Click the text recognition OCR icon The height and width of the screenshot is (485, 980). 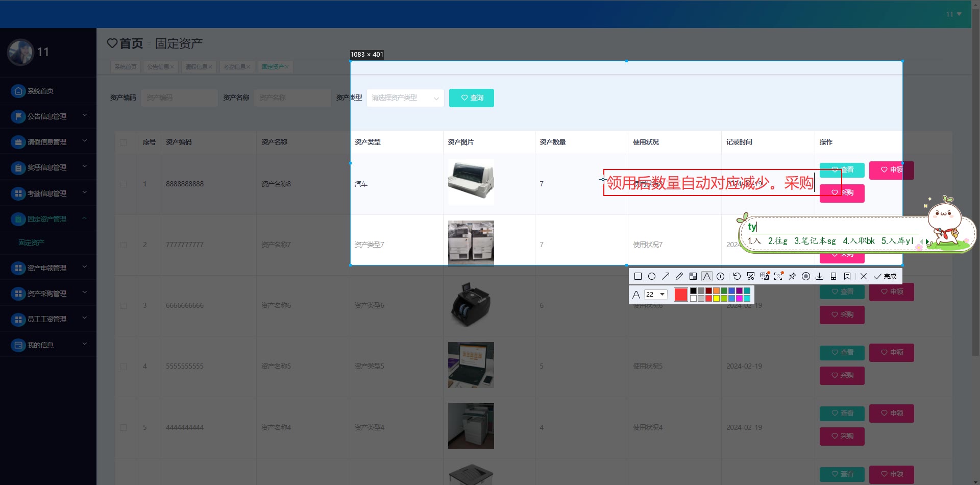(778, 276)
